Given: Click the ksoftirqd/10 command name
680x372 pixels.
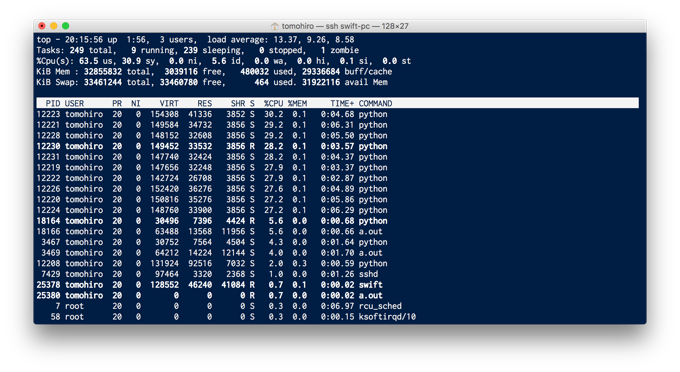Looking at the screenshot, I should point(387,317).
